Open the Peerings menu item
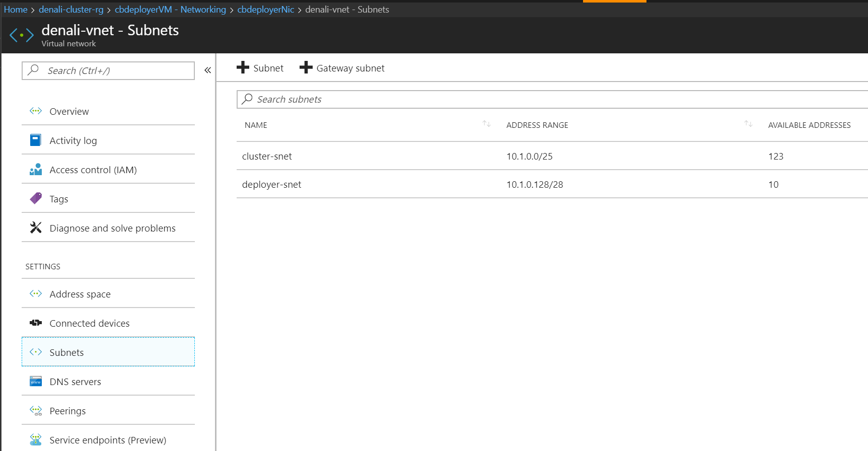 click(x=108, y=411)
